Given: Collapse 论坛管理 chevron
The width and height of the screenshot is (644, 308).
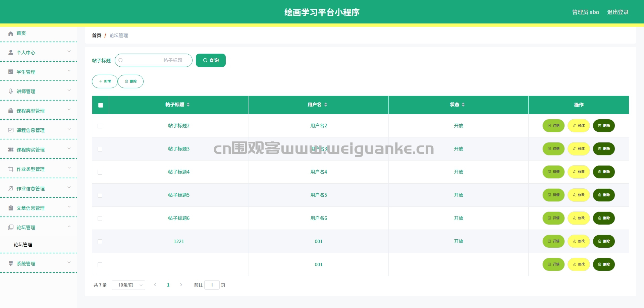Looking at the screenshot, I should pyautogui.click(x=69, y=226).
